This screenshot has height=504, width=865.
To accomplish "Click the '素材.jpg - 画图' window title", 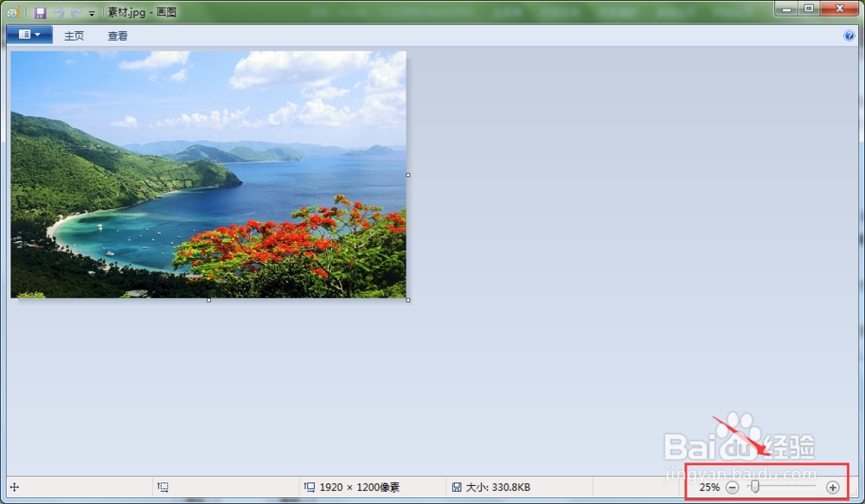I will pyautogui.click(x=142, y=12).
